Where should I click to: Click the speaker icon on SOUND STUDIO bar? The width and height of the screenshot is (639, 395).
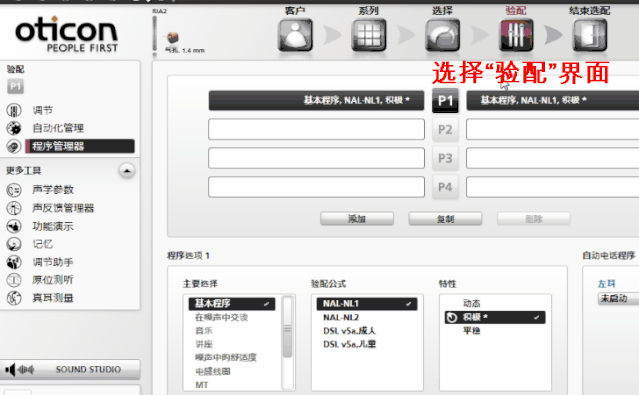pos(11,370)
